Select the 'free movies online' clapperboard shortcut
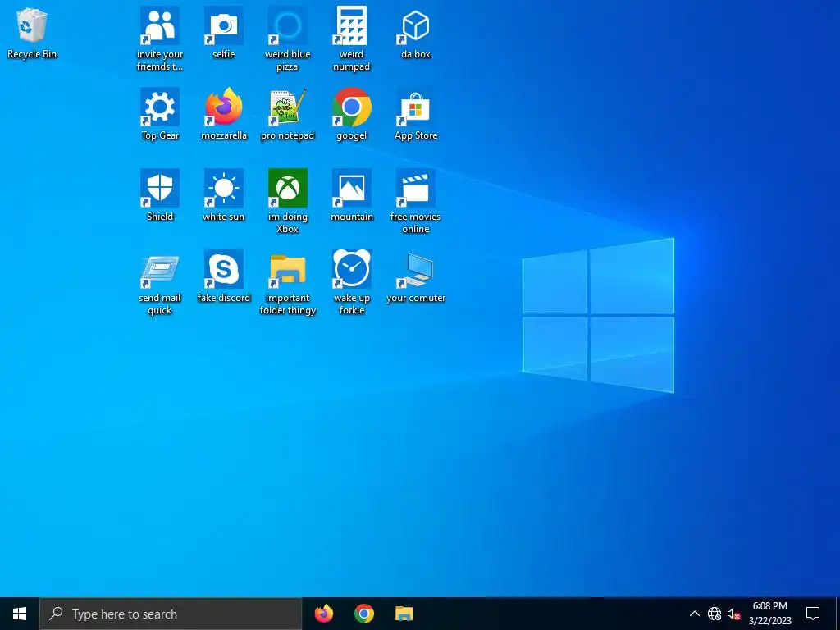The width and height of the screenshot is (840, 630). tap(416, 201)
